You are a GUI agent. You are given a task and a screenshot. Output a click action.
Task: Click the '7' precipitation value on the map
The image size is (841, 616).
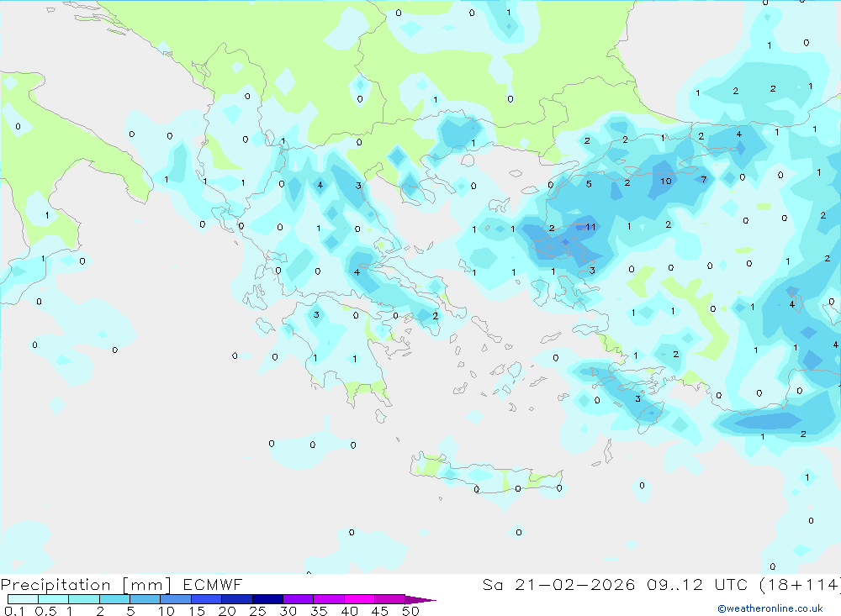coord(704,180)
